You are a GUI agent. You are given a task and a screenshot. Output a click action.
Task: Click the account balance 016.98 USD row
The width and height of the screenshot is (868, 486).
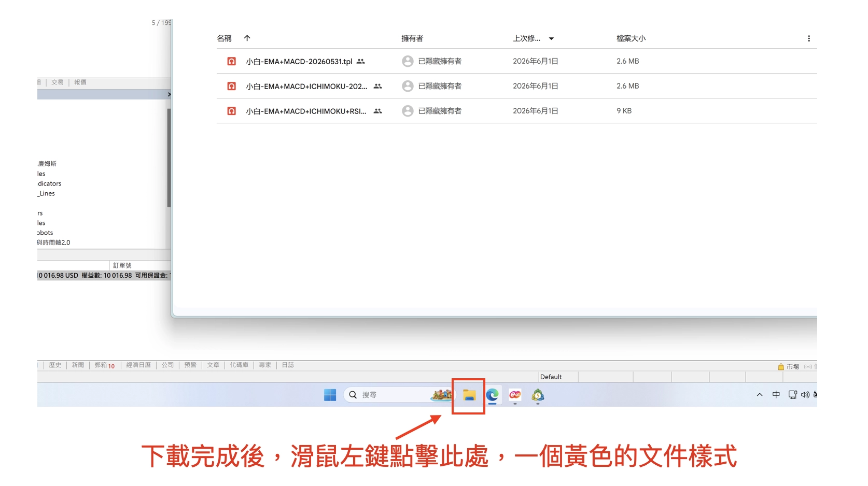(x=104, y=275)
